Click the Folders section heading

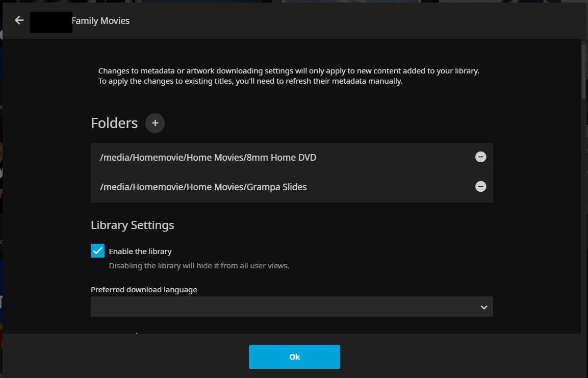(114, 123)
